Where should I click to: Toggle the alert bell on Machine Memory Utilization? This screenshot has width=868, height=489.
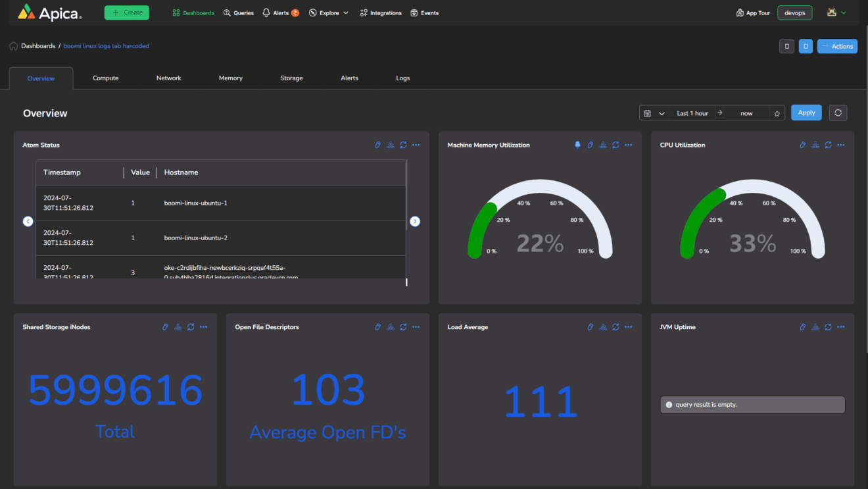pos(577,145)
